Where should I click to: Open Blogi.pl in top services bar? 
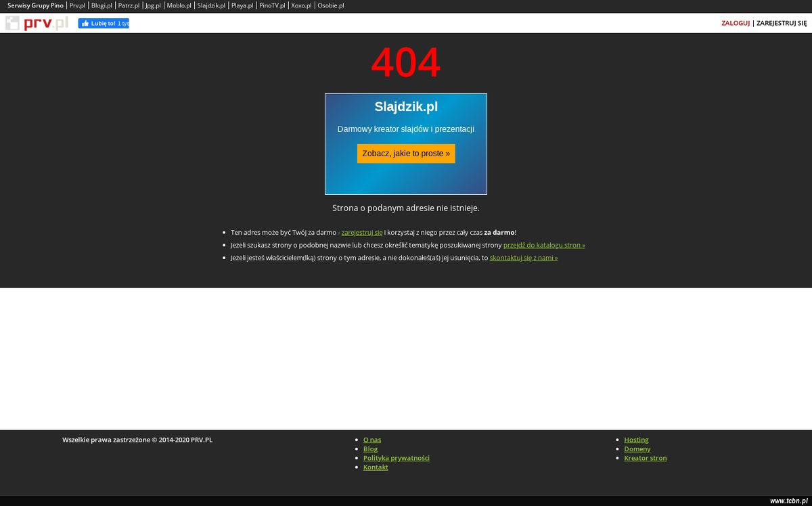coord(101,5)
